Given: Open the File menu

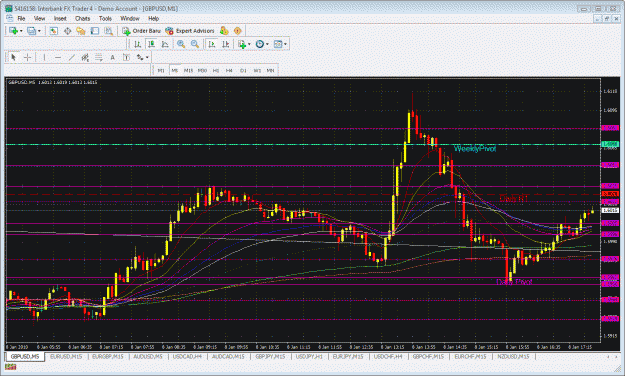Looking at the screenshot, I should click(x=21, y=18).
